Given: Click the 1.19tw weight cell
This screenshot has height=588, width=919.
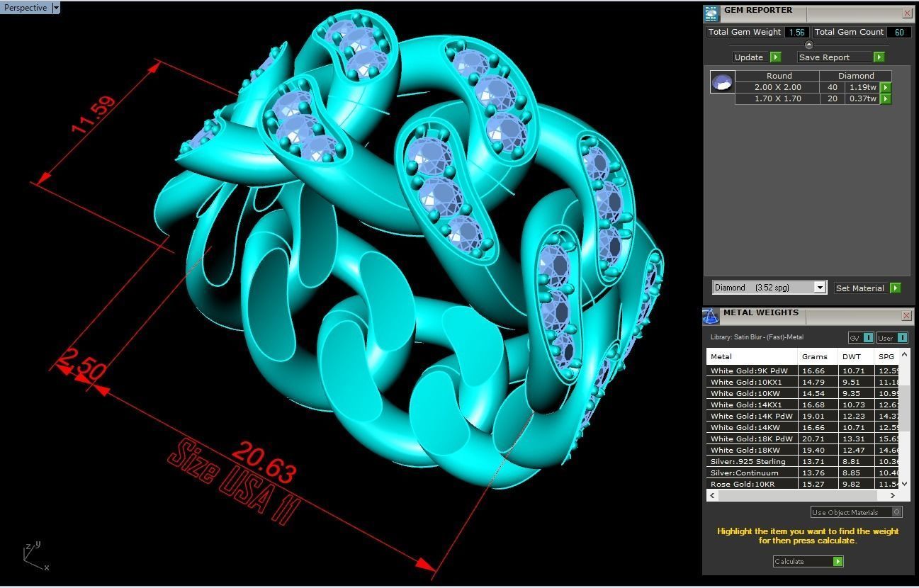Looking at the screenshot, I should pyautogui.click(x=862, y=87).
